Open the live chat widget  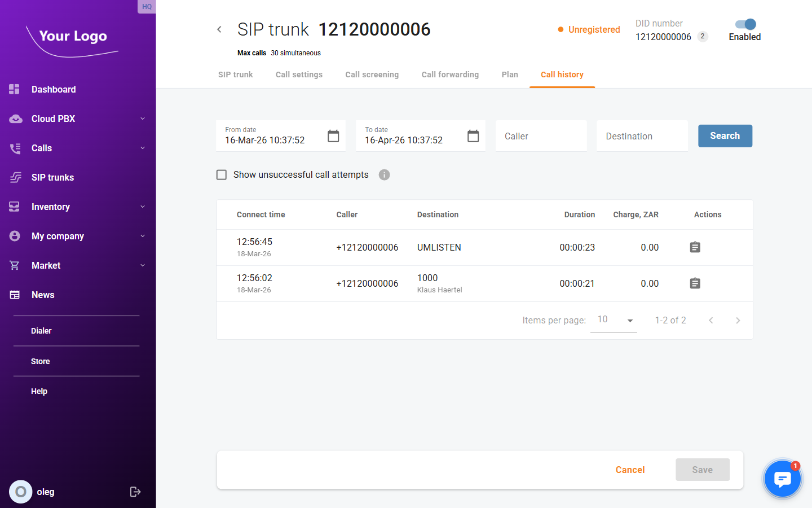(782, 479)
